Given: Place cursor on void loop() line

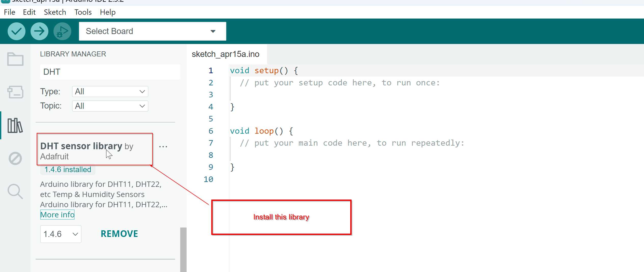Looking at the screenshot, I should 261,131.
